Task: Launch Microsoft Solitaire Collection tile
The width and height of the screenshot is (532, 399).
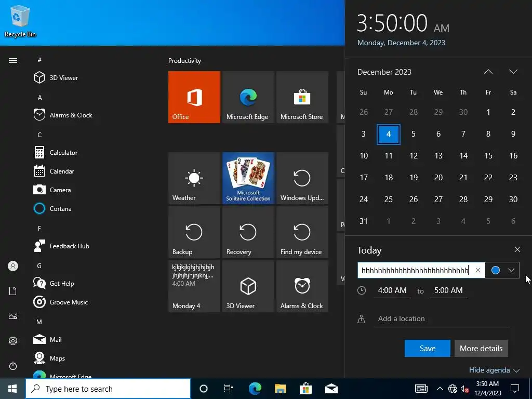Action: pyautogui.click(x=248, y=178)
